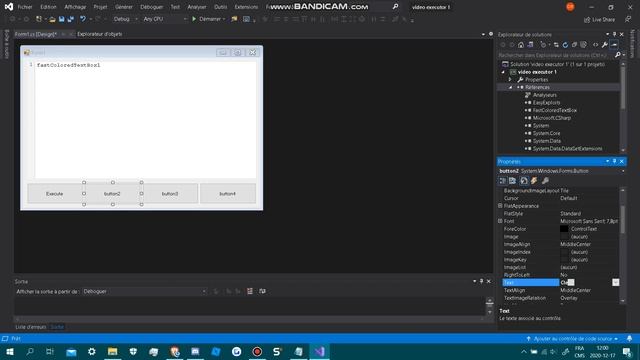Click the Refresh icon in Solution Explorer toolbar
This screenshot has width=640, height=360.
coord(565,45)
